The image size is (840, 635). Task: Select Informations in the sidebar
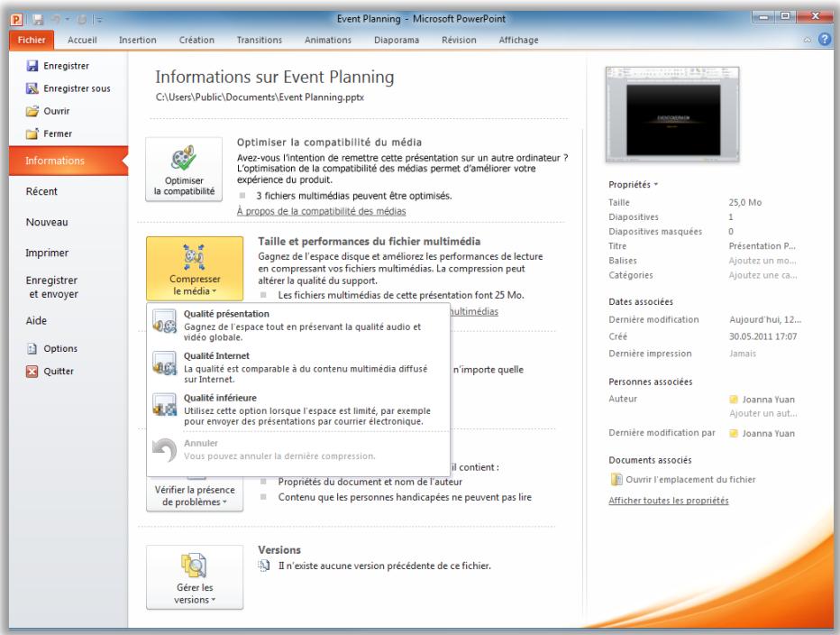coord(68,161)
